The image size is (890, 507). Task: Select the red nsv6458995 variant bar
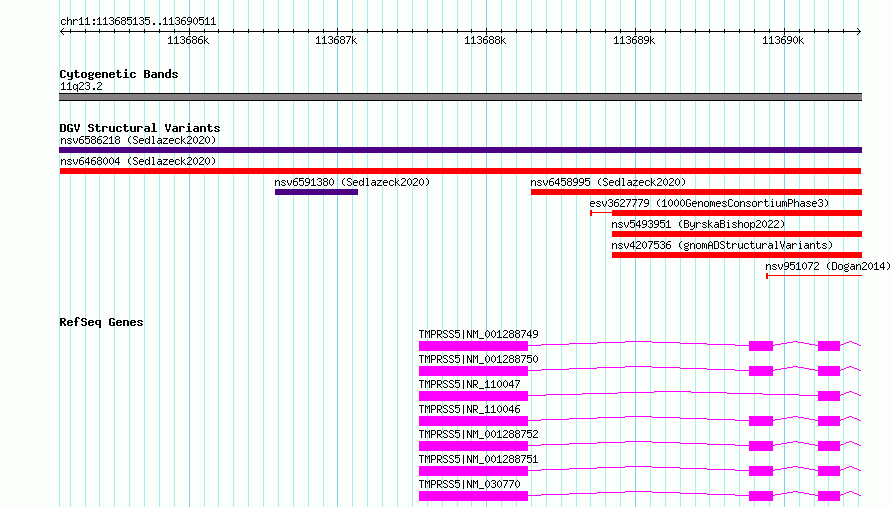click(x=696, y=192)
